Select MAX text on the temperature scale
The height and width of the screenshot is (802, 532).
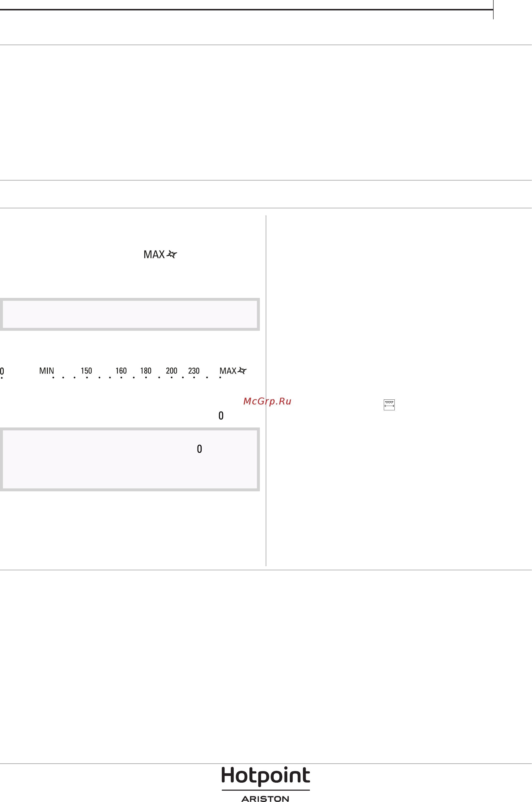click(228, 371)
